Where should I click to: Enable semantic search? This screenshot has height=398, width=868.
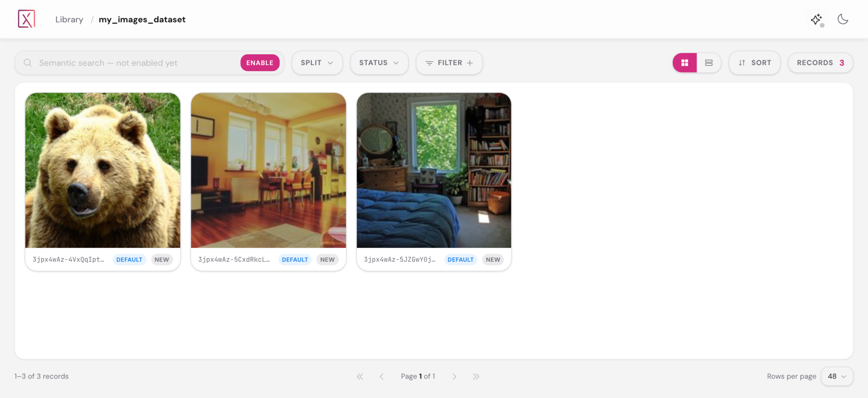tap(260, 63)
